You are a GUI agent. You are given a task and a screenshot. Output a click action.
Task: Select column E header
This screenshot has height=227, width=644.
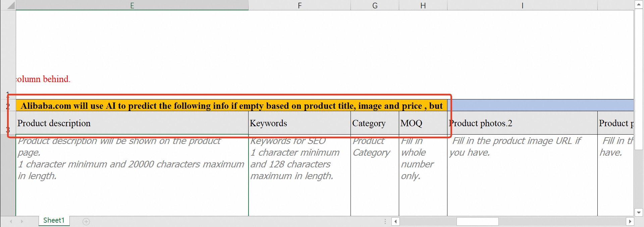click(132, 5)
